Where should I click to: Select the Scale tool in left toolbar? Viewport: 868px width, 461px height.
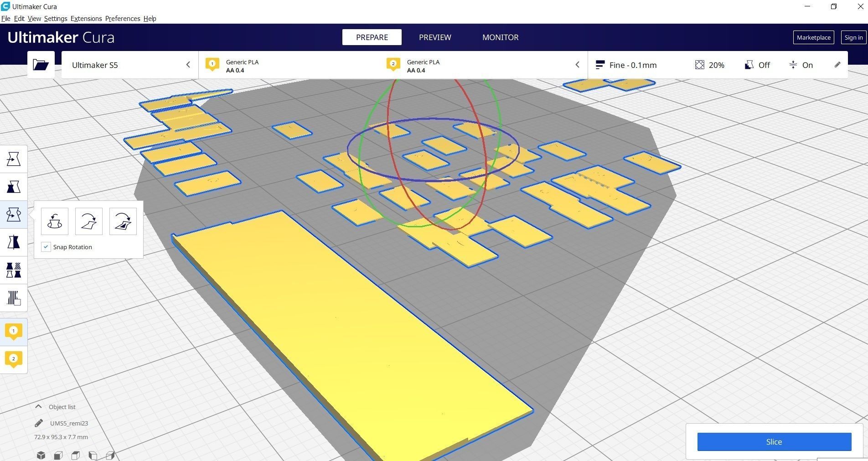coord(14,187)
